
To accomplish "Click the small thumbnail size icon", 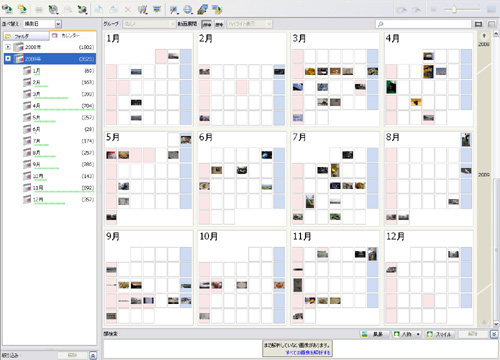I will 434,10.
